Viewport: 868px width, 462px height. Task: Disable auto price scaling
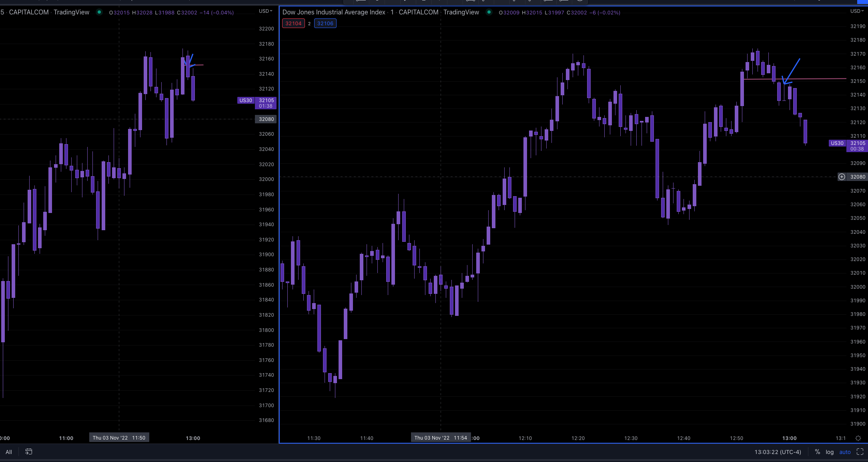[845, 452]
